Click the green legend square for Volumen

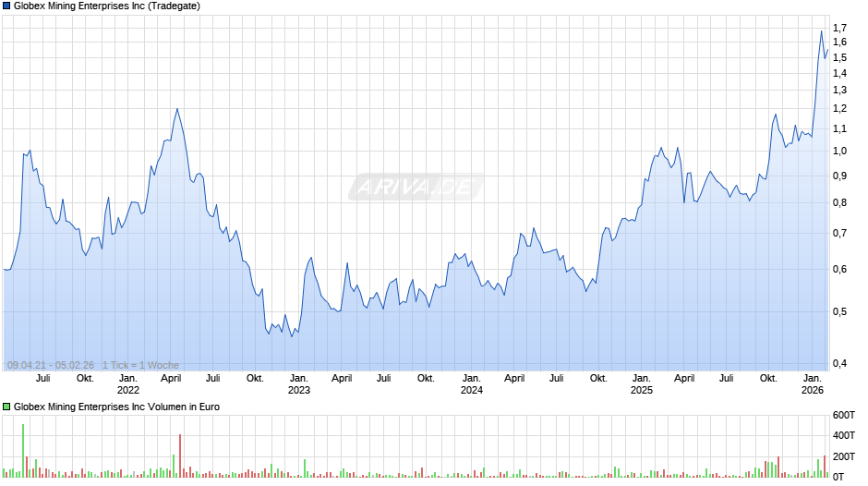(x=6, y=407)
